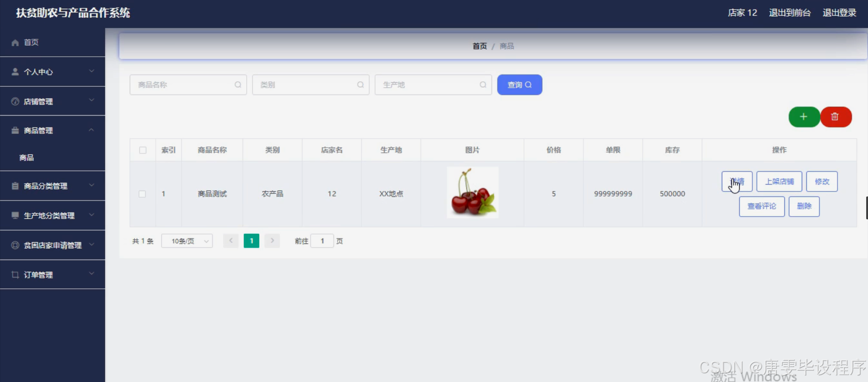Open the 个人中心 sidebar menu
The height and width of the screenshot is (382, 868).
pos(53,72)
